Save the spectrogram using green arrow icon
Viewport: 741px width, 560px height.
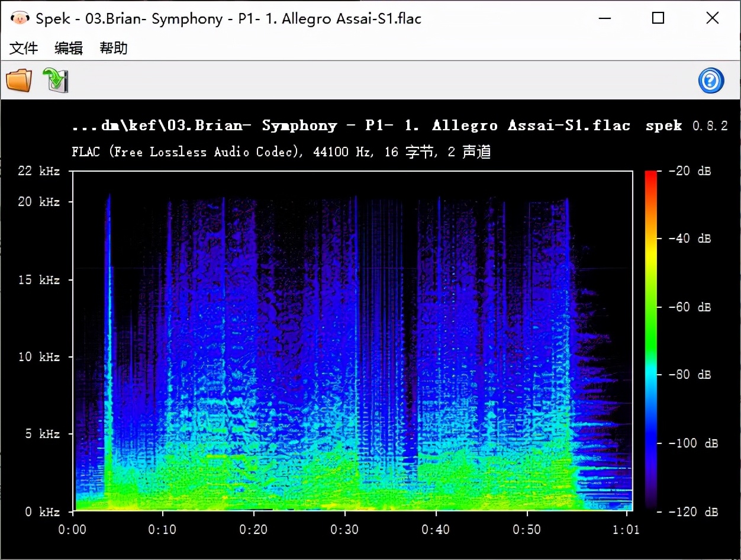pos(56,81)
